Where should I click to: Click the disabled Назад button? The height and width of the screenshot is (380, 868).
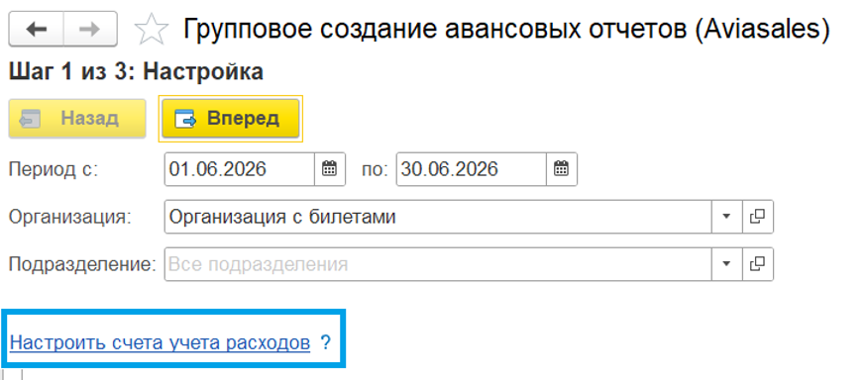tap(77, 119)
